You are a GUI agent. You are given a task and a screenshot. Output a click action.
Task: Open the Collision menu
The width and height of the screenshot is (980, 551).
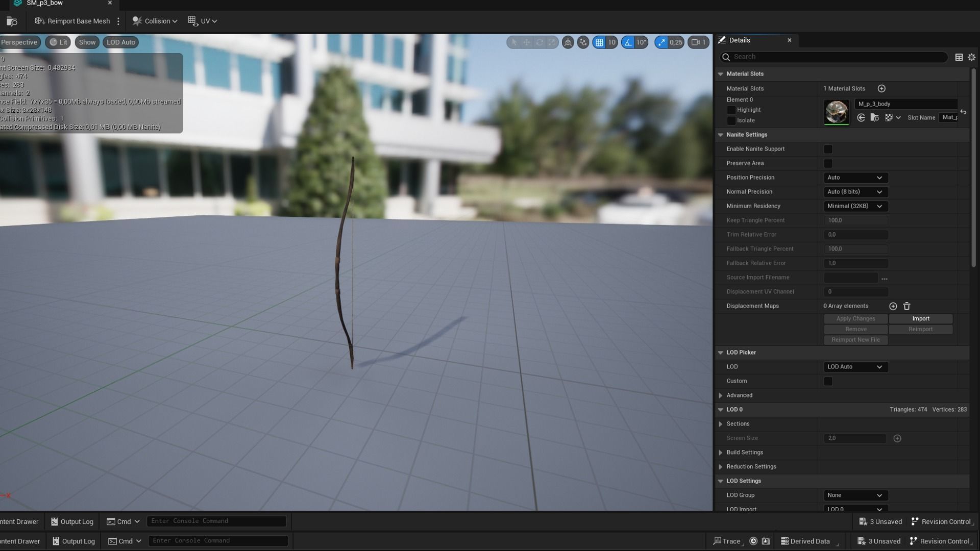click(x=155, y=21)
